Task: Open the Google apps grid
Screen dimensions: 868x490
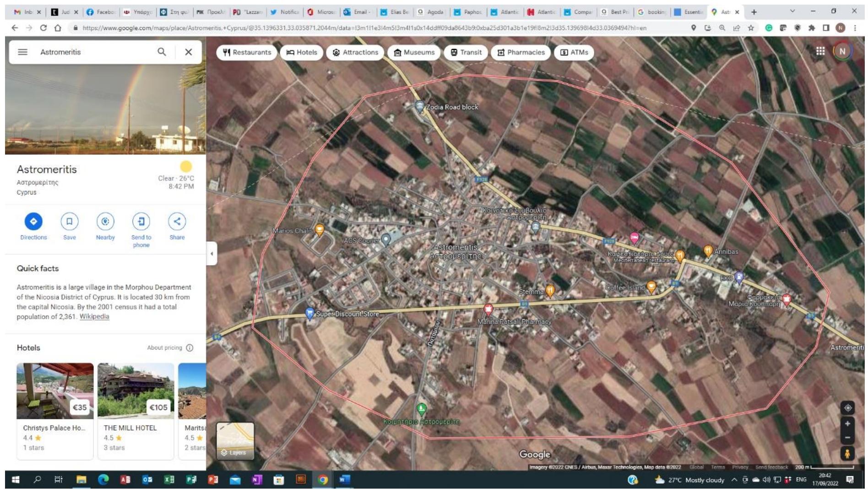Action: click(x=820, y=51)
